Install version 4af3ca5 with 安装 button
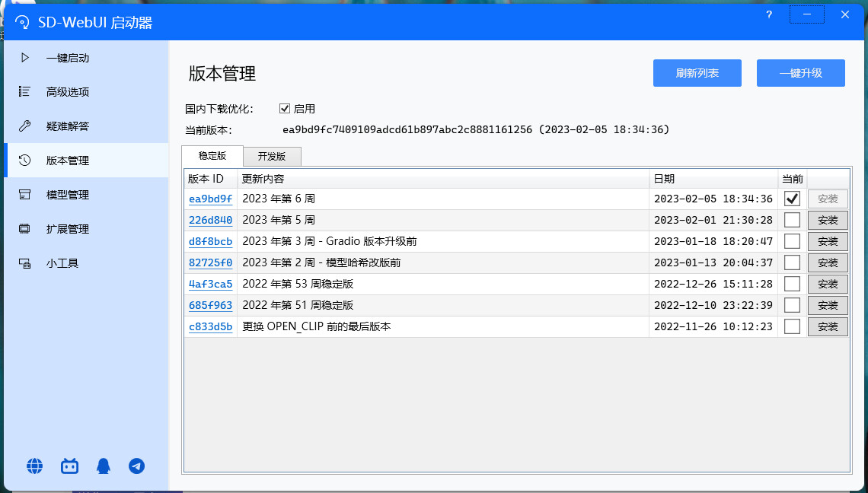868x493 pixels. 828,284
